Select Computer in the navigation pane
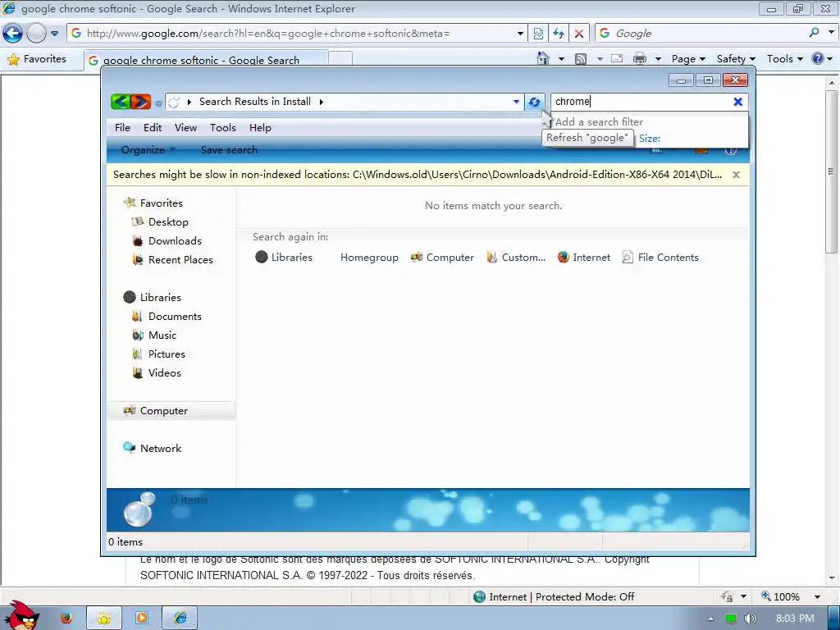Screen dimensions: 840x630 tap(171, 411)
